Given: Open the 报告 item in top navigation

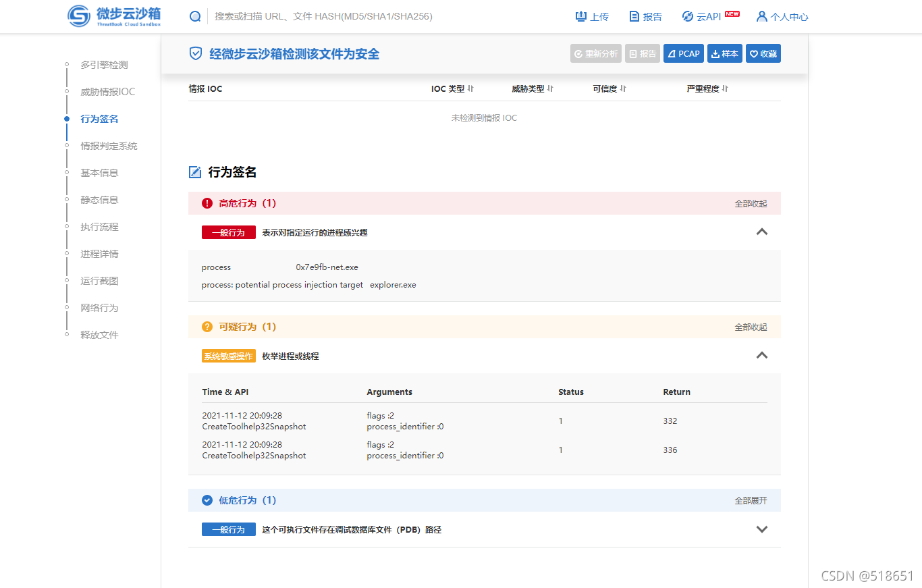Looking at the screenshot, I should [x=645, y=16].
